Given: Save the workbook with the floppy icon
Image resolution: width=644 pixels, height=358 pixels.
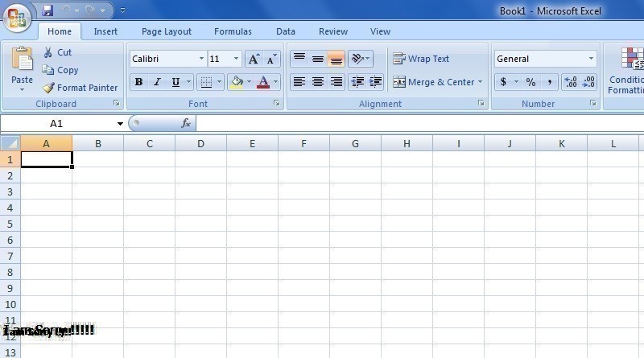Looking at the screenshot, I should [48, 10].
